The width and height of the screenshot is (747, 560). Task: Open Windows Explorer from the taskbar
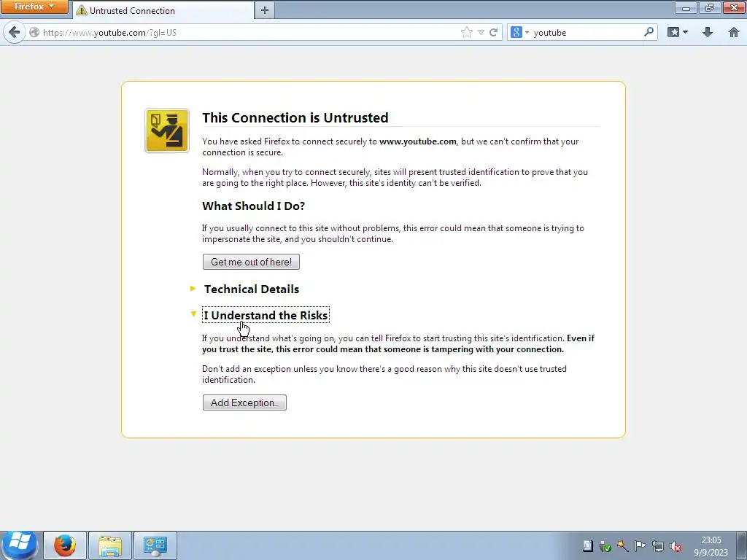pos(110,545)
